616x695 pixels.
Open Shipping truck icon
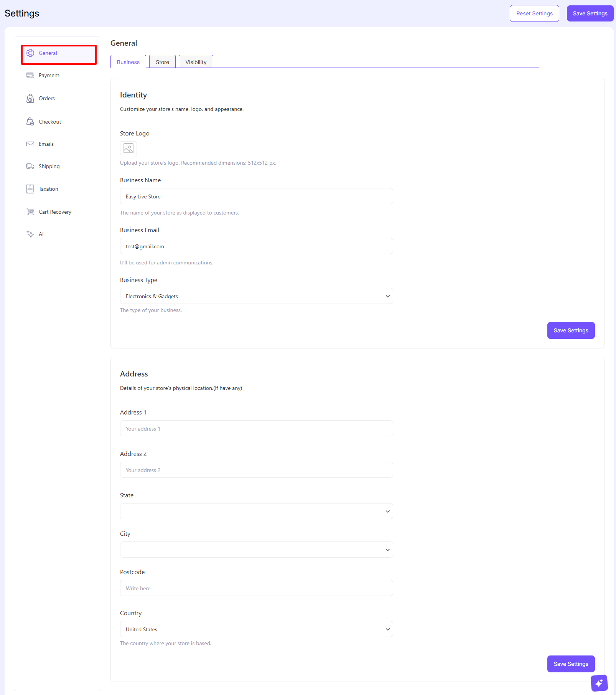[30, 167]
